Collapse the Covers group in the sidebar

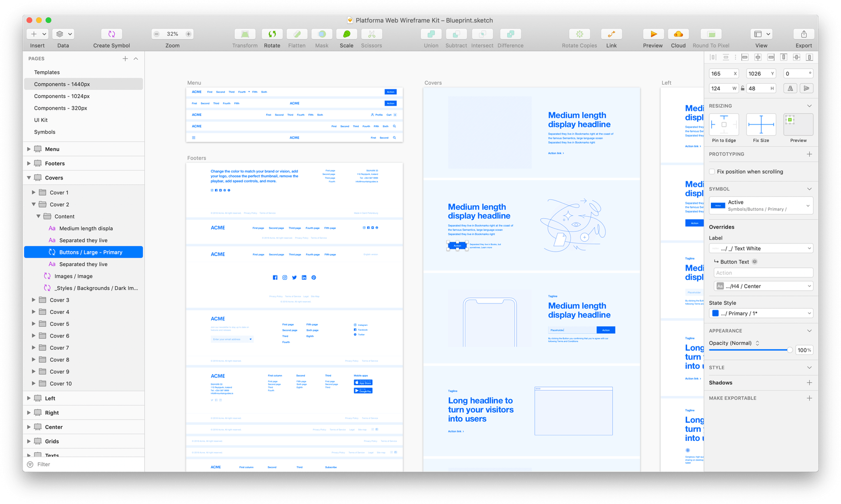[x=29, y=178]
